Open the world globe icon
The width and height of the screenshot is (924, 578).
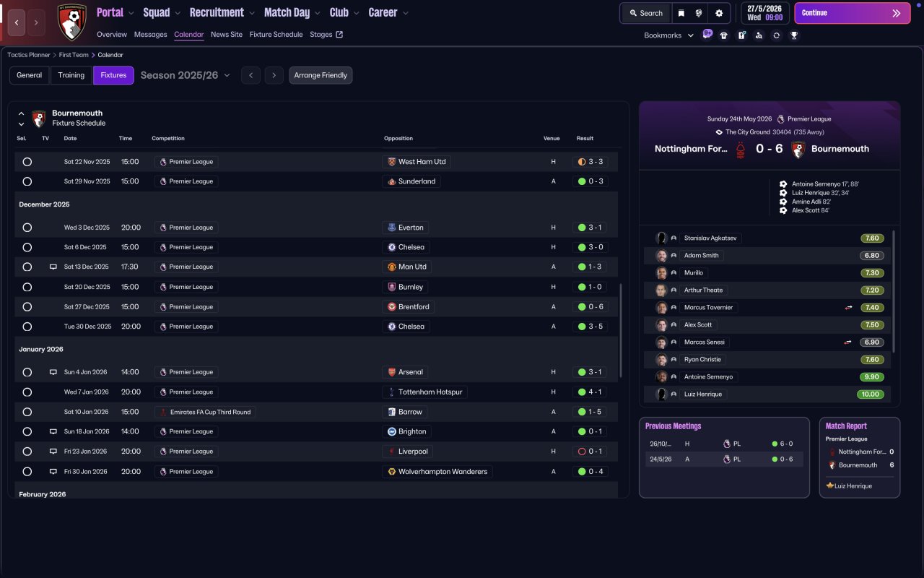pyautogui.click(x=699, y=13)
